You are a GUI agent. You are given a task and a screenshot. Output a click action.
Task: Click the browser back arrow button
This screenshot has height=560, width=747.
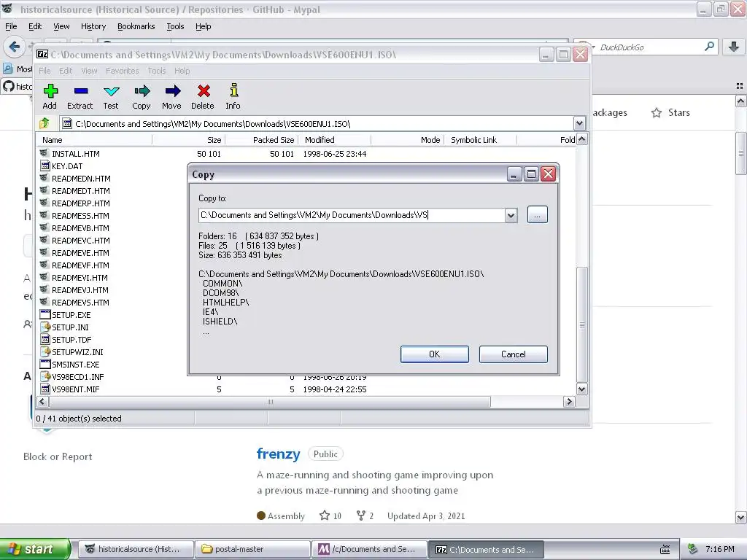point(15,47)
